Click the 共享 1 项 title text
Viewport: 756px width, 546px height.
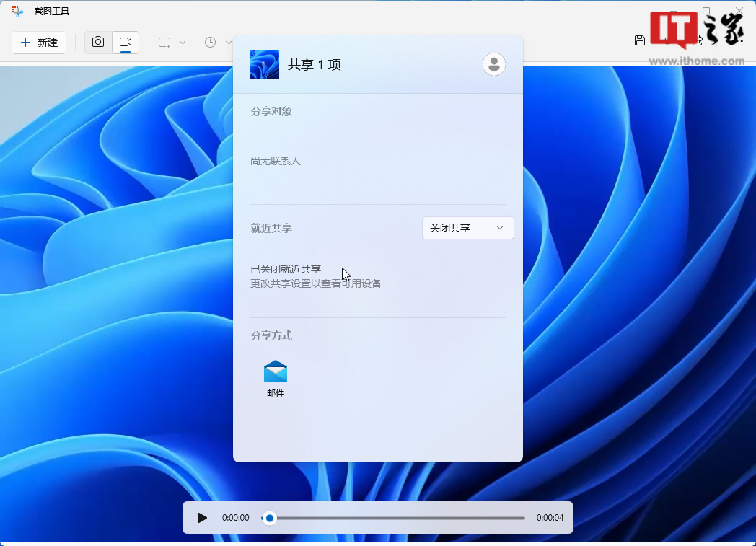pos(315,65)
